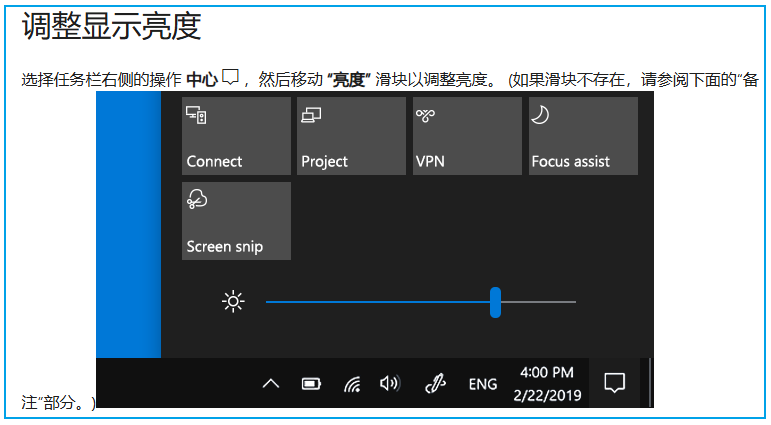Click the battery icon in taskbar
This screenshot has height=425, width=771.
pos(311,384)
